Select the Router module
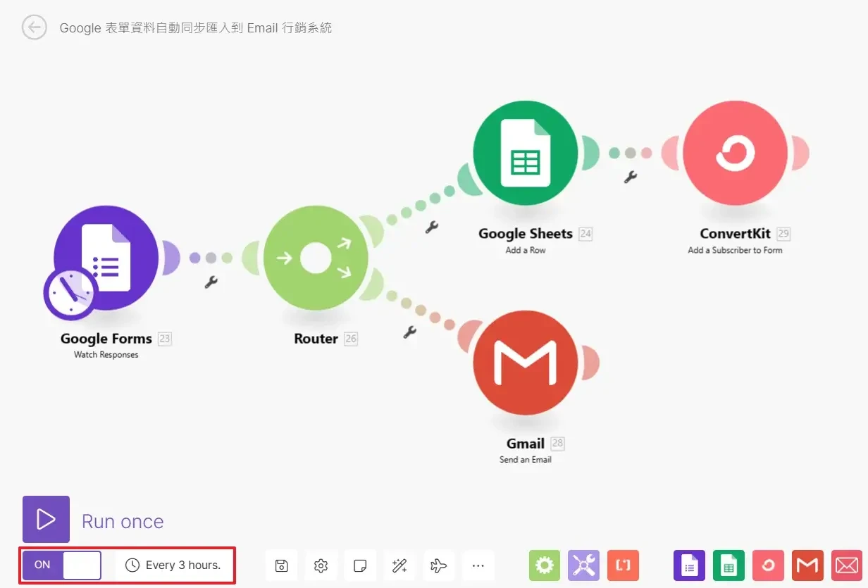Image resolution: width=868 pixels, height=588 pixels. click(316, 258)
